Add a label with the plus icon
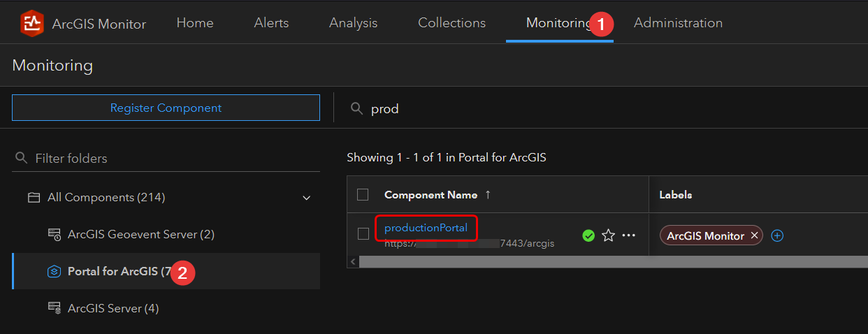The height and width of the screenshot is (334, 868). pyautogui.click(x=777, y=235)
